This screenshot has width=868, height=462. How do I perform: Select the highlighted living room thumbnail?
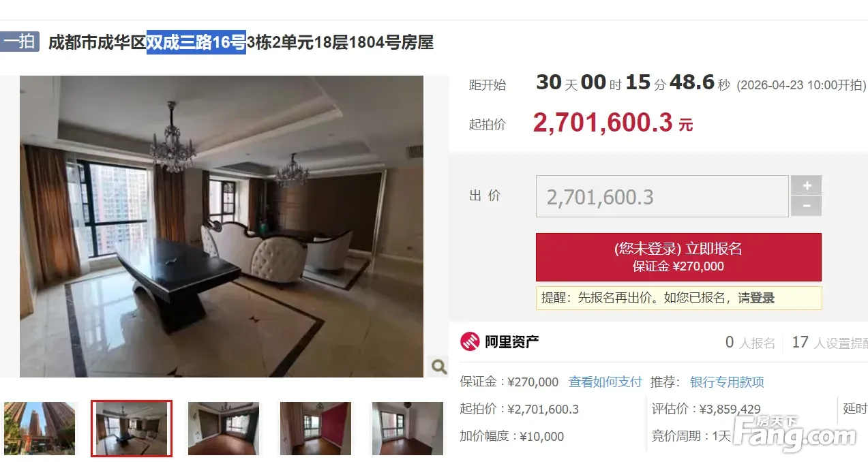point(132,429)
